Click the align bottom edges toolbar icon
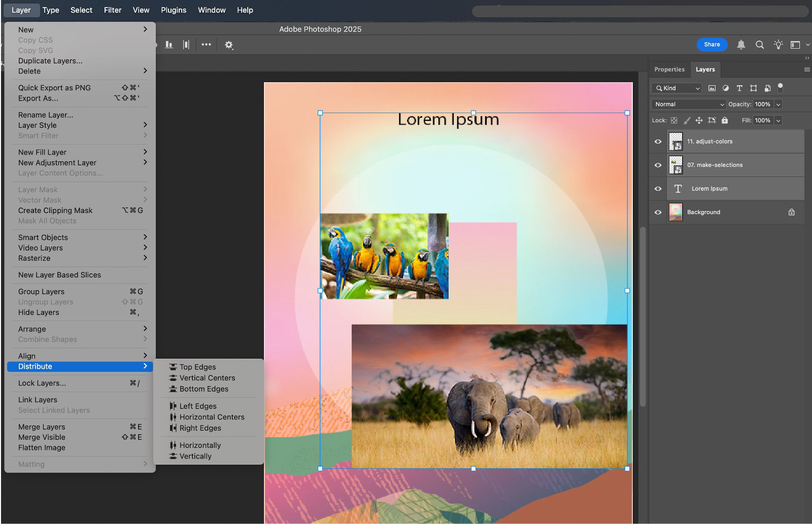This screenshot has width=812, height=524. tap(168, 45)
